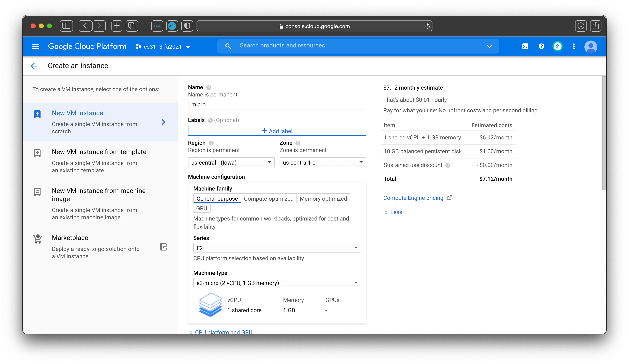Open the hamburger navigation menu
Viewport: 629px width, 364px height.
pyautogui.click(x=35, y=46)
